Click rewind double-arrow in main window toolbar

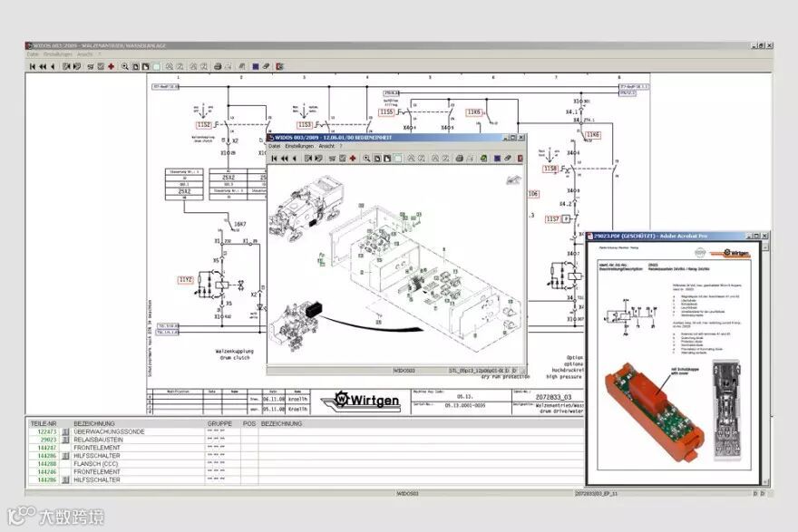43,67
